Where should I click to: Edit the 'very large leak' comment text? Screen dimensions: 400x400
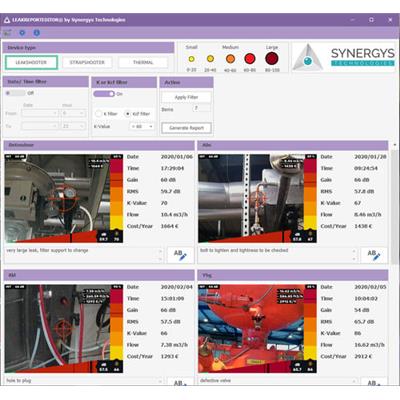click(x=84, y=255)
